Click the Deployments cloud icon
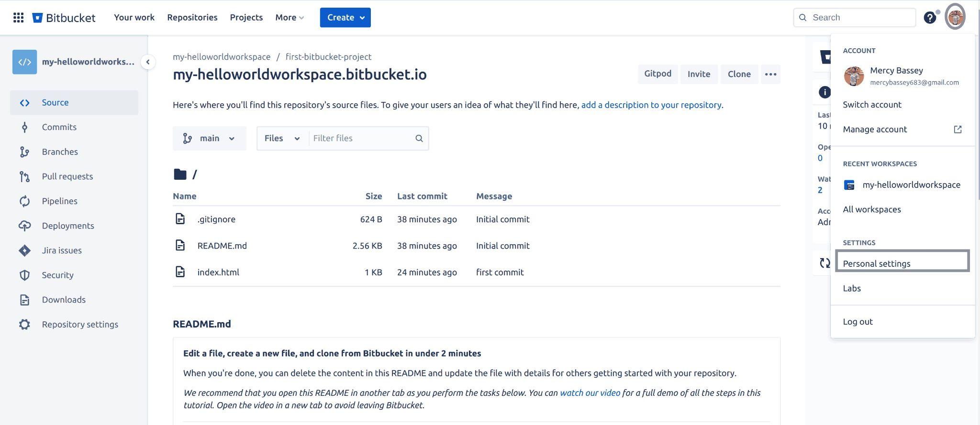Image resolution: width=980 pixels, height=425 pixels. coord(25,226)
